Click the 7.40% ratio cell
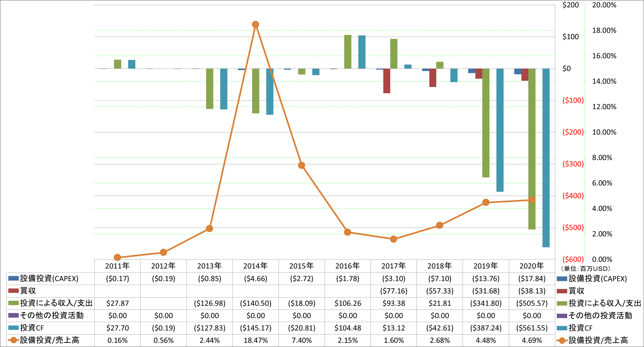 click(x=301, y=340)
